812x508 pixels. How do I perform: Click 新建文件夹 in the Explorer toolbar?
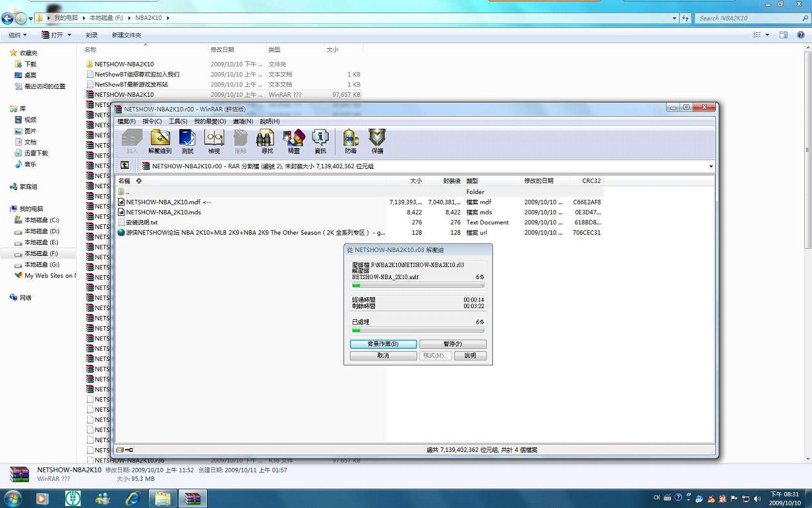[126, 35]
